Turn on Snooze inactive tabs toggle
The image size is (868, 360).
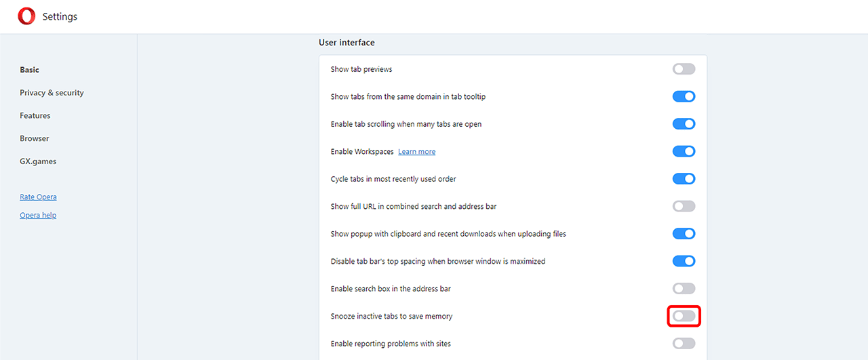(x=684, y=316)
